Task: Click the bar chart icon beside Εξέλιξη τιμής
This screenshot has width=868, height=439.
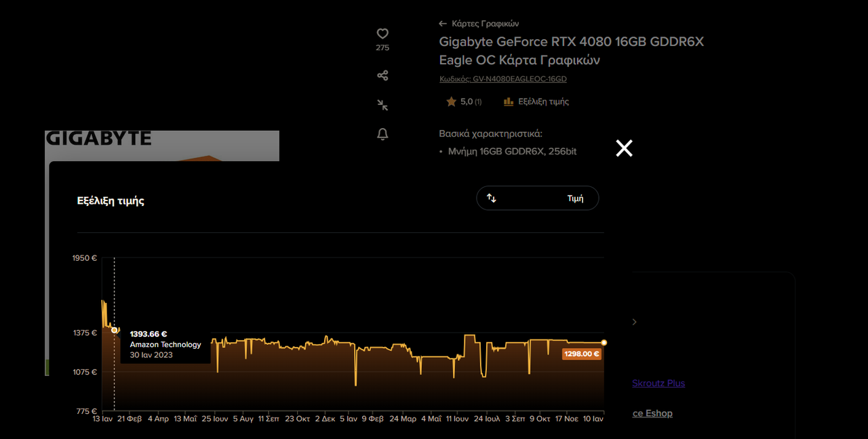Action: [x=509, y=102]
